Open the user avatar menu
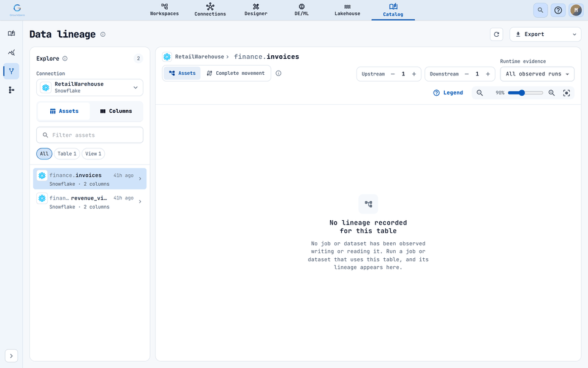The width and height of the screenshot is (588, 368). click(576, 10)
